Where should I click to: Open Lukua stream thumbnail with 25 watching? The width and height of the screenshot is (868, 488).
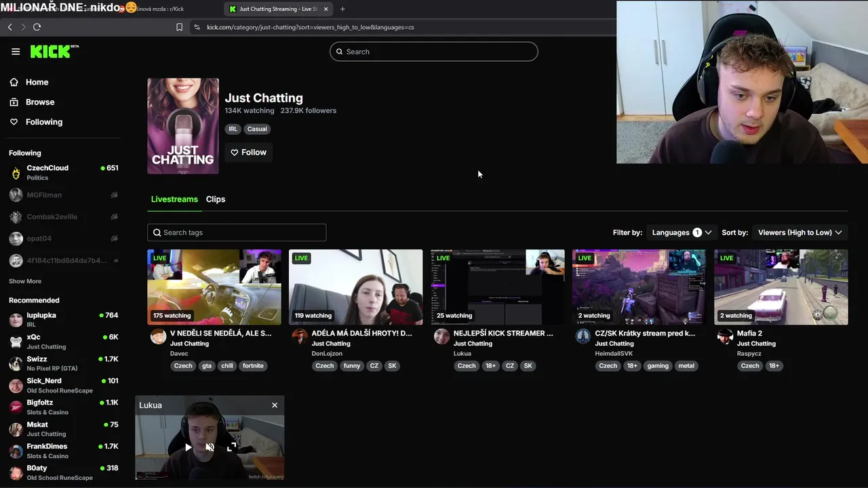tap(498, 287)
